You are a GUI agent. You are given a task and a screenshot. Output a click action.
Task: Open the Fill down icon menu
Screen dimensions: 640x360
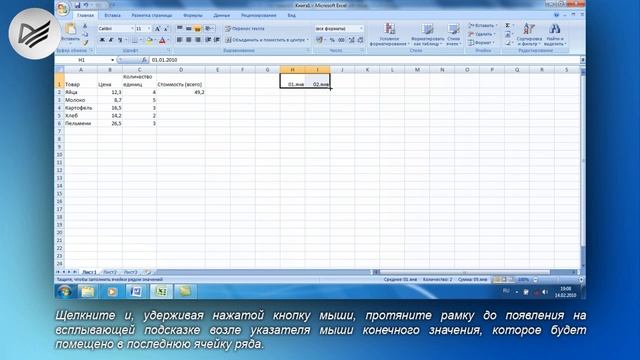(508, 34)
